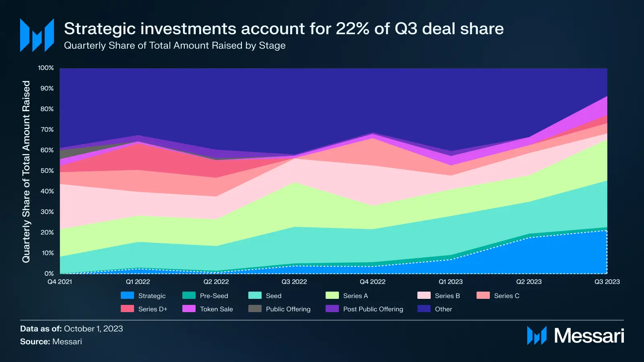Click the Messari logo icon at bottom right

click(537, 335)
